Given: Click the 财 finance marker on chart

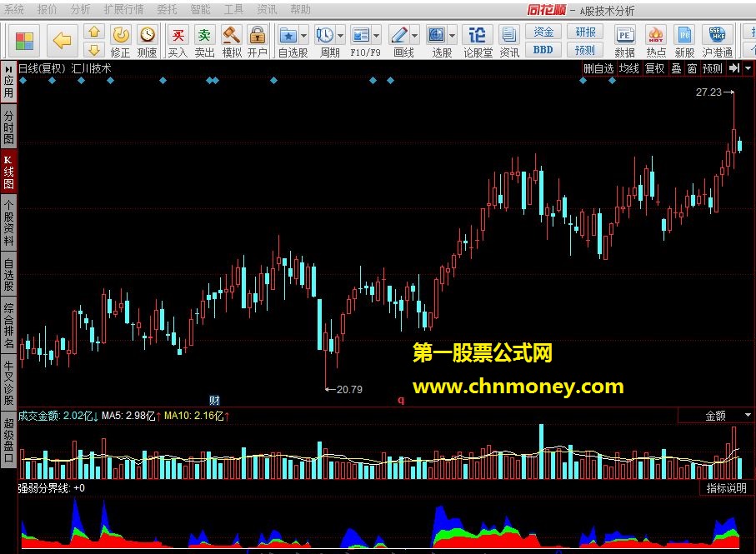Looking at the screenshot, I should point(214,401).
